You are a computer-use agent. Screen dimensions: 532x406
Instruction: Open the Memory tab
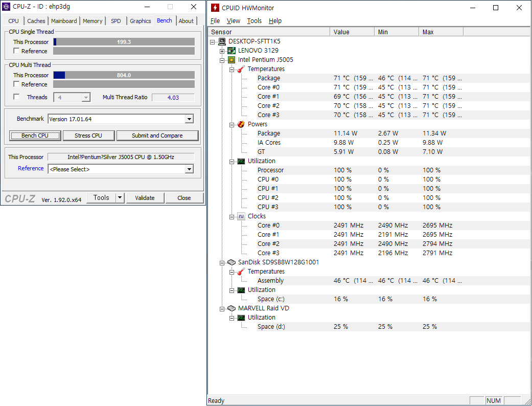coord(92,20)
